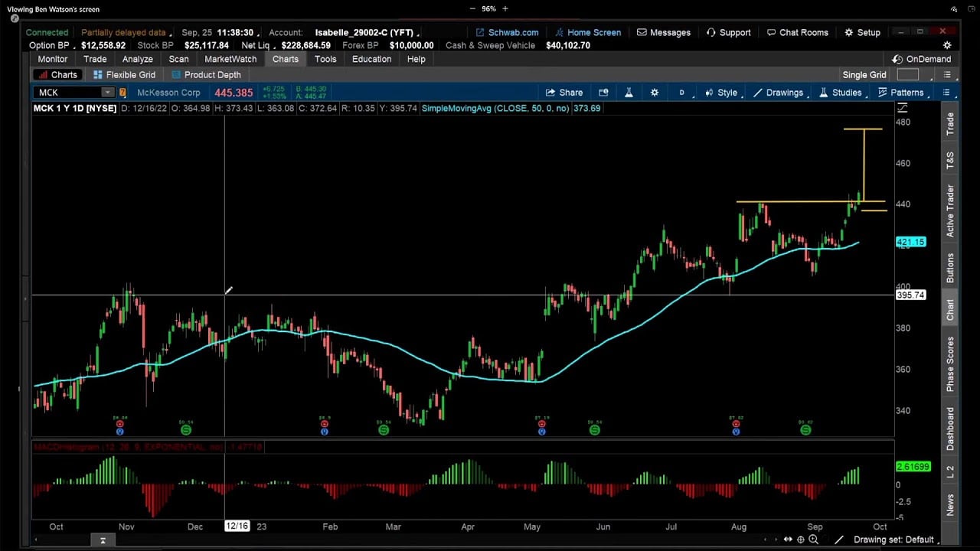The image size is (980, 551).
Task: Click the crosshair pan icon at chart bottom
Action: [x=801, y=540]
